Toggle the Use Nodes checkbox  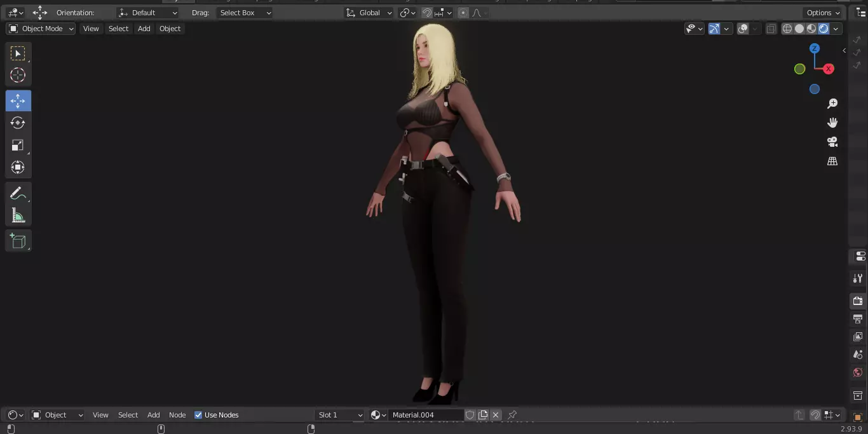pyautogui.click(x=198, y=415)
